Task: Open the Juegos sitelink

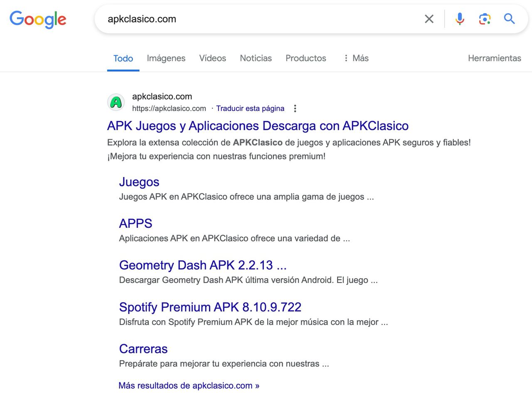Action: coord(139,182)
